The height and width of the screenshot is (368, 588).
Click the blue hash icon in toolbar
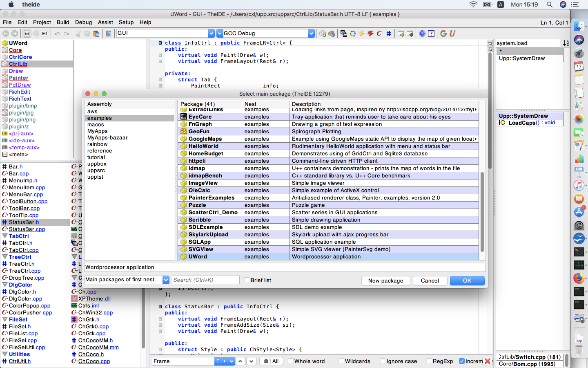pos(389,34)
